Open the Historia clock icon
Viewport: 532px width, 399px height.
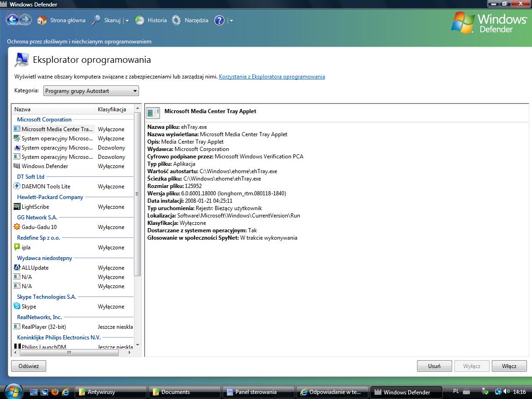coord(139,20)
